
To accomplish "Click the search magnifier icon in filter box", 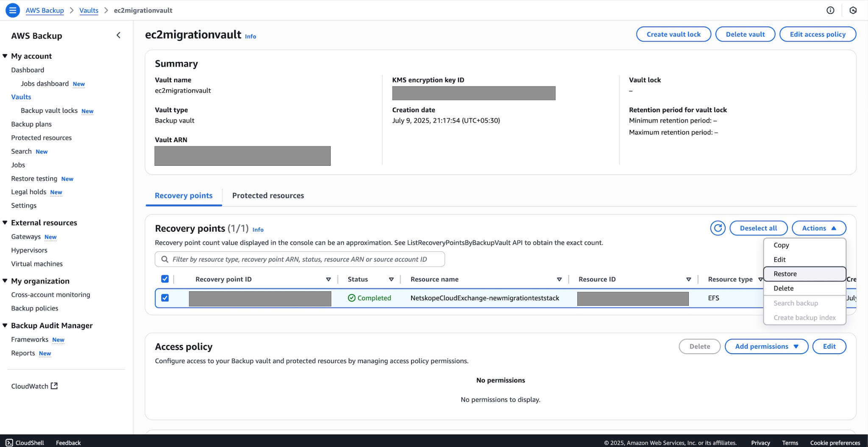I will (x=165, y=259).
